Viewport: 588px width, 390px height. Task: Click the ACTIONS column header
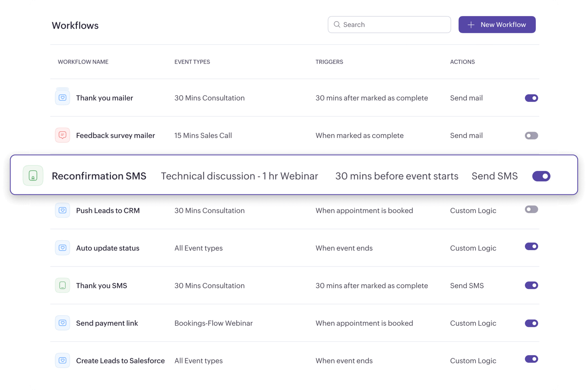(462, 62)
